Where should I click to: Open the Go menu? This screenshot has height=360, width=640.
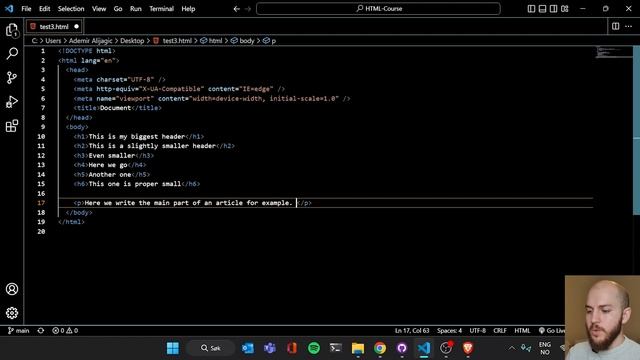coord(118,9)
